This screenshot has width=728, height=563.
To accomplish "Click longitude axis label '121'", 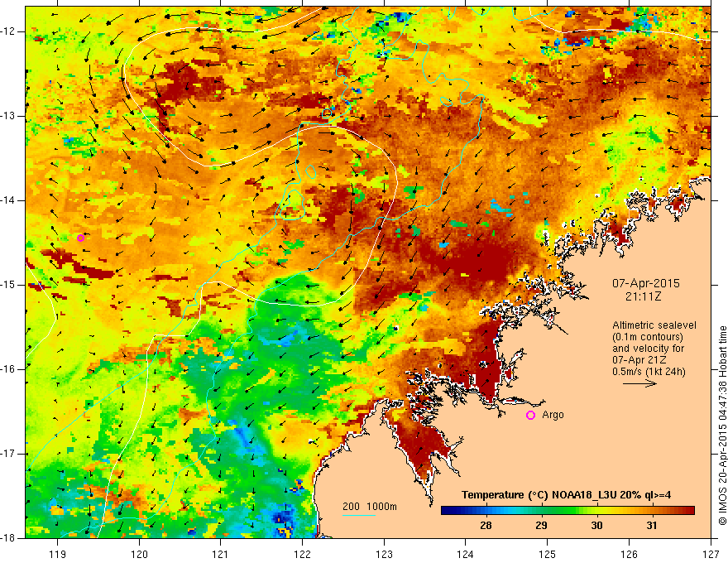I will 220,554.
